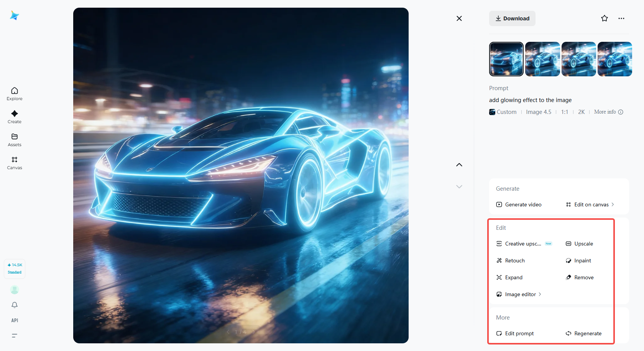The height and width of the screenshot is (351, 644).
Task: Select the fourth generated car thumbnail
Action: 615,59
